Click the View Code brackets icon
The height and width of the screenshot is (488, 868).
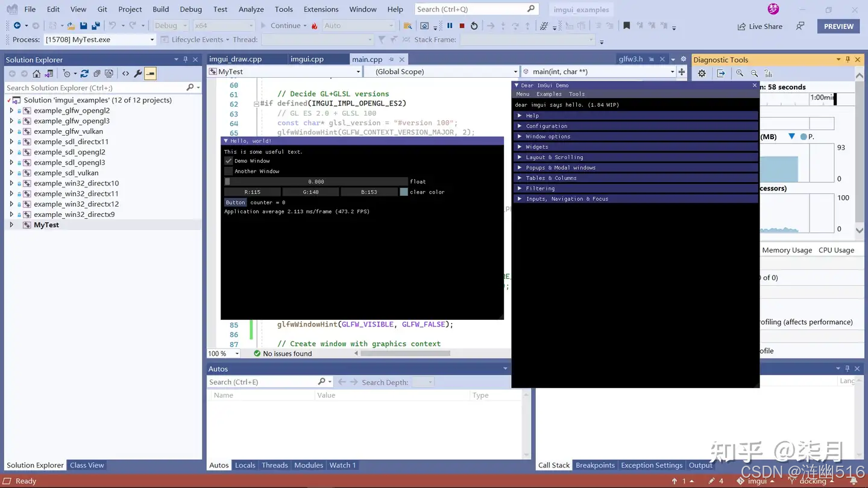click(x=125, y=74)
